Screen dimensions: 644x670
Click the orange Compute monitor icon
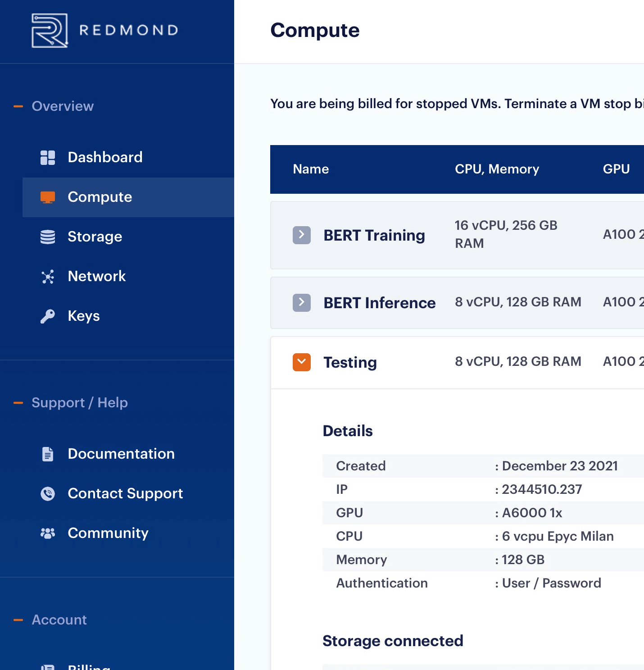(x=48, y=197)
